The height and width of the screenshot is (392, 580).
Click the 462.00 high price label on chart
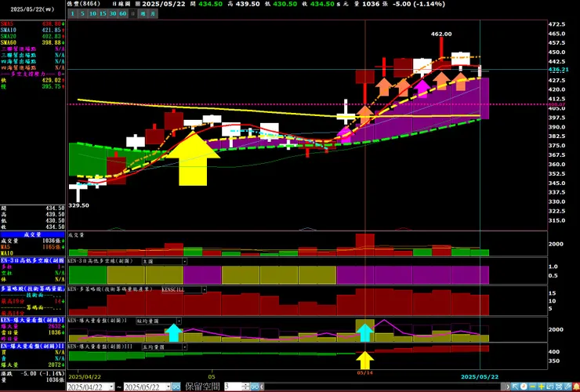pos(441,34)
